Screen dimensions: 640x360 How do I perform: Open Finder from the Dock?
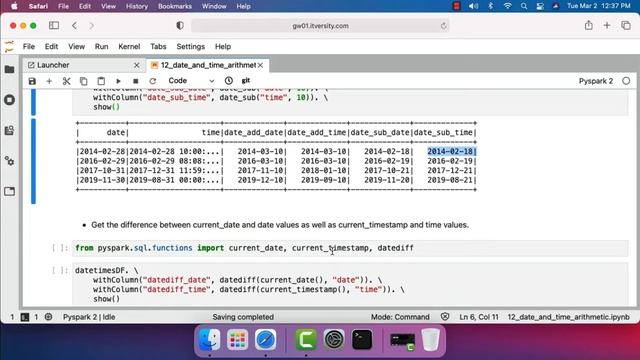[210, 340]
